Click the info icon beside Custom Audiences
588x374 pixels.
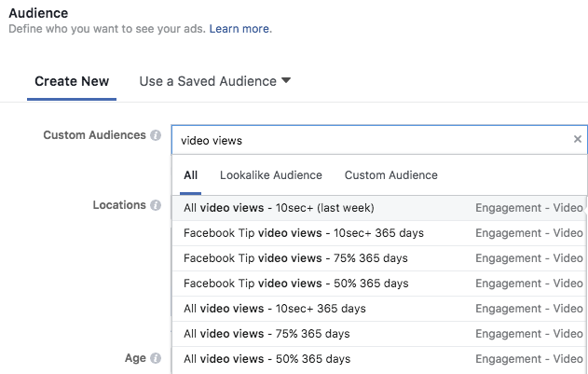[156, 135]
